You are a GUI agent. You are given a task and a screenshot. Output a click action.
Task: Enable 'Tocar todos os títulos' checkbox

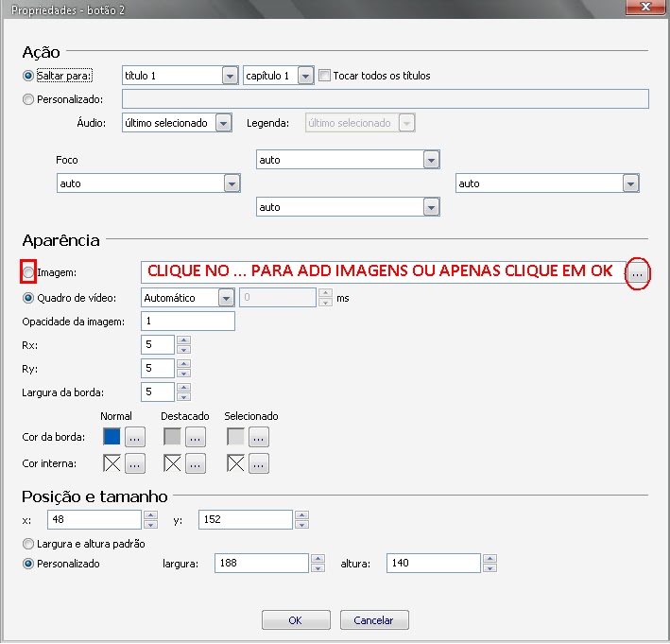coord(324,76)
